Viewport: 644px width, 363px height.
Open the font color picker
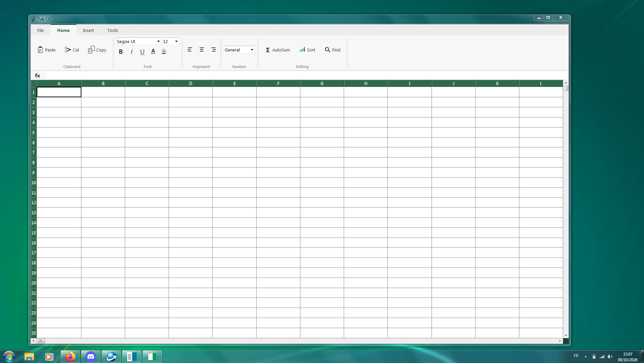tap(153, 51)
